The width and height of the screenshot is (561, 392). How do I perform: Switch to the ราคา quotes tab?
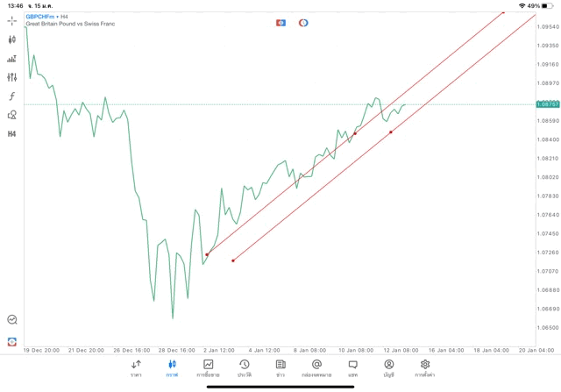click(136, 368)
